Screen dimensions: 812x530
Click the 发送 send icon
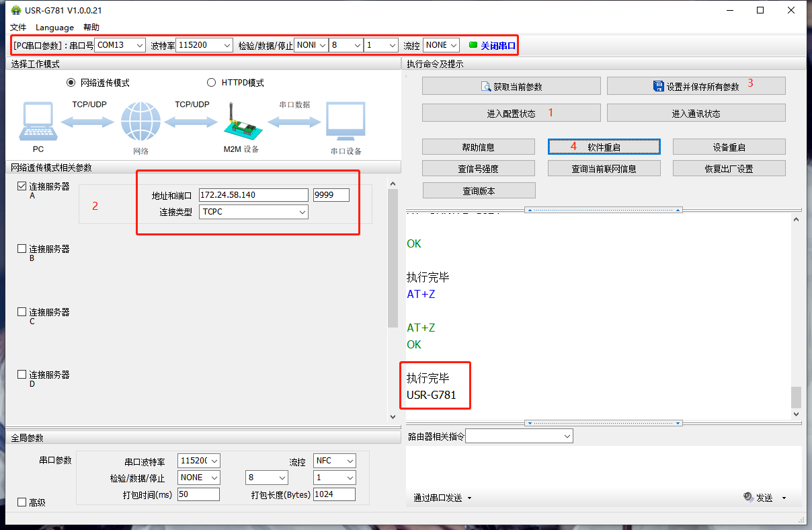point(749,497)
